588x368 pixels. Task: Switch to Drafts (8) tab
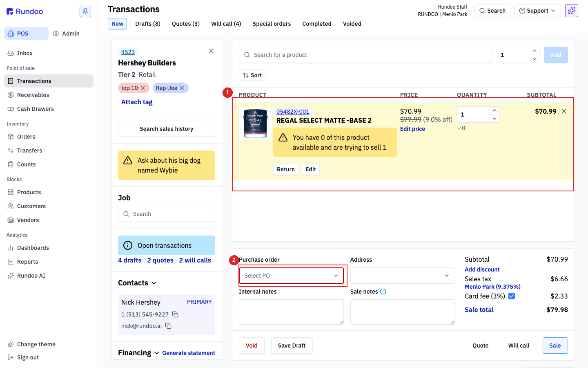(148, 24)
